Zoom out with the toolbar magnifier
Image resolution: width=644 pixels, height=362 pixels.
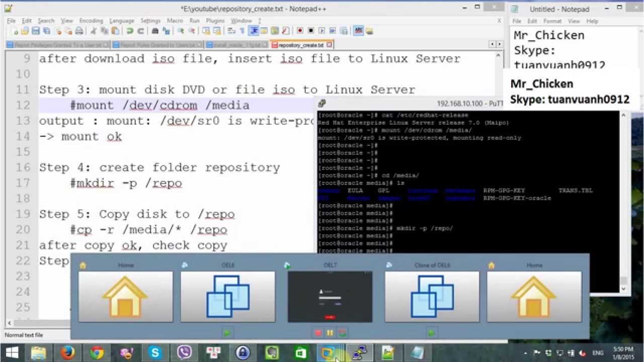point(192,31)
